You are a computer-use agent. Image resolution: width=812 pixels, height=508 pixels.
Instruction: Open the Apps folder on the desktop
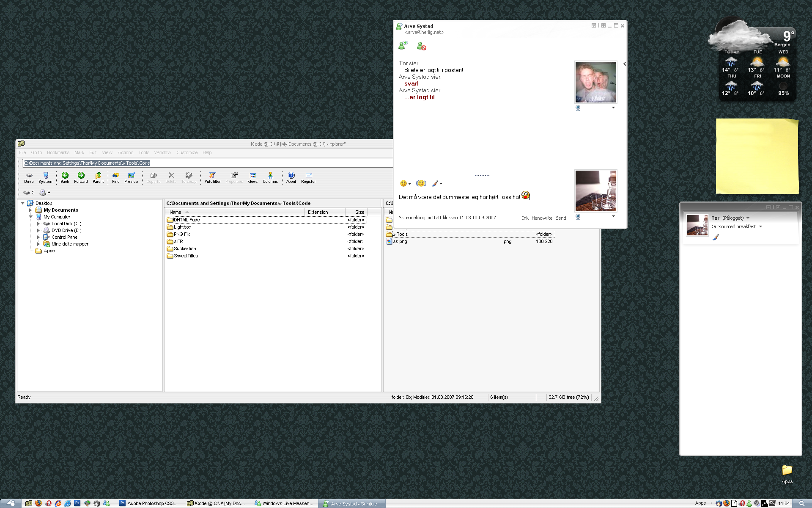(x=787, y=474)
